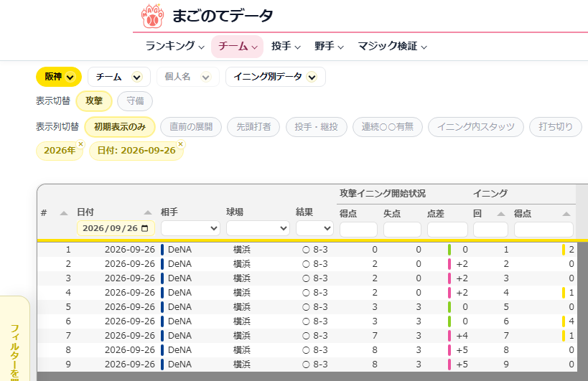Open the 結果 filter dropdown

tap(314, 228)
